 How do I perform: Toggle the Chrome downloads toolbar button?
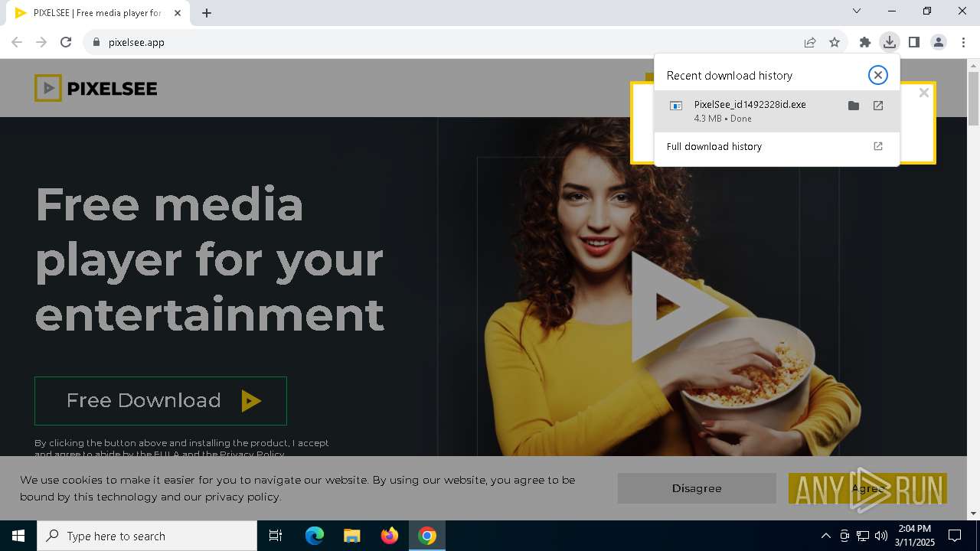click(x=890, y=42)
